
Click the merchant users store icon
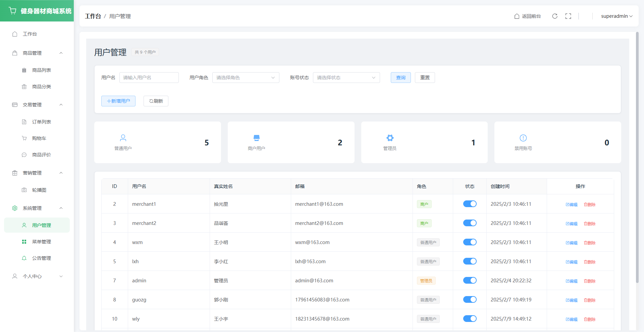257,138
